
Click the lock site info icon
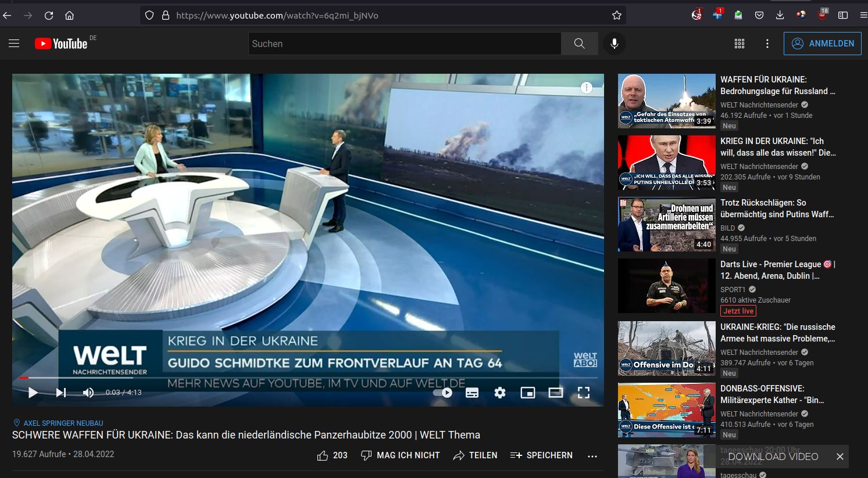pyautogui.click(x=166, y=16)
